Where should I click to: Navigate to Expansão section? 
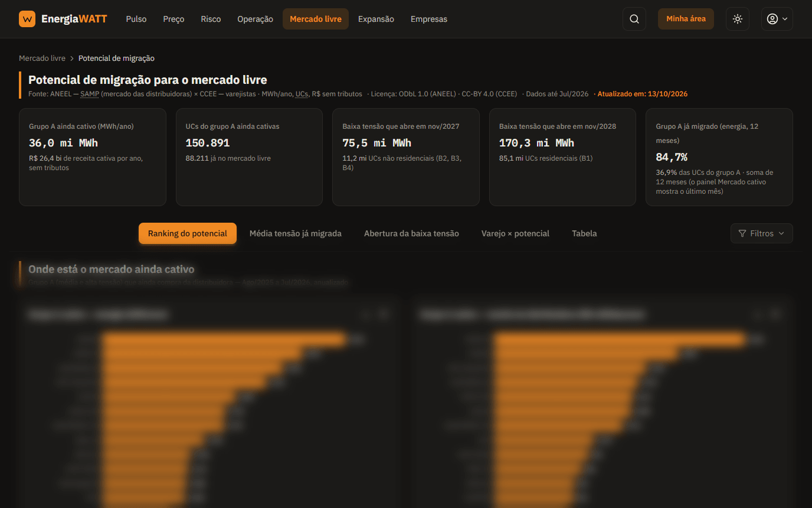tap(376, 19)
